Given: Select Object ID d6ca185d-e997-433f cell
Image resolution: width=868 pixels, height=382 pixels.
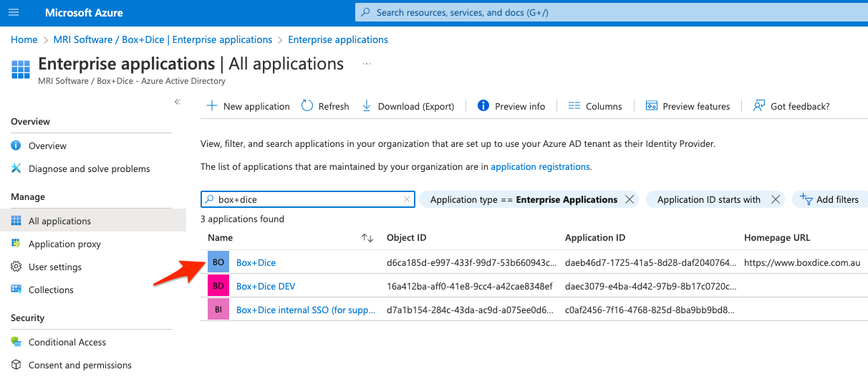Looking at the screenshot, I should [x=472, y=262].
